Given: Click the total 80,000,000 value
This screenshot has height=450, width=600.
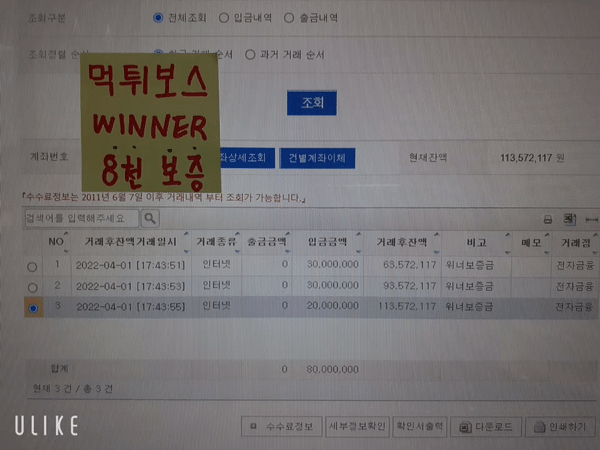Looking at the screenshot, I should [333, 369].
